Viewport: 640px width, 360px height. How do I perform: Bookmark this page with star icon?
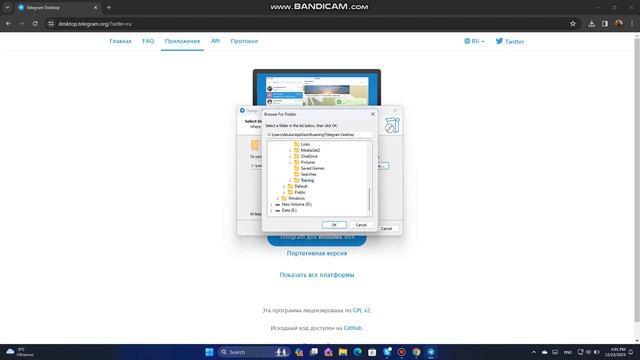coord(573,24)
